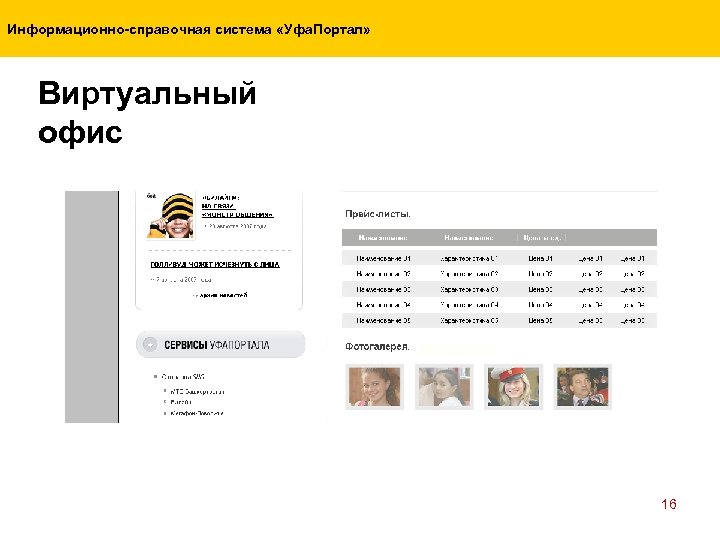Select the SMS service item in the services list
Image resolution: width=720 pixels, height=540 pixels.
[x=183, y=377]
